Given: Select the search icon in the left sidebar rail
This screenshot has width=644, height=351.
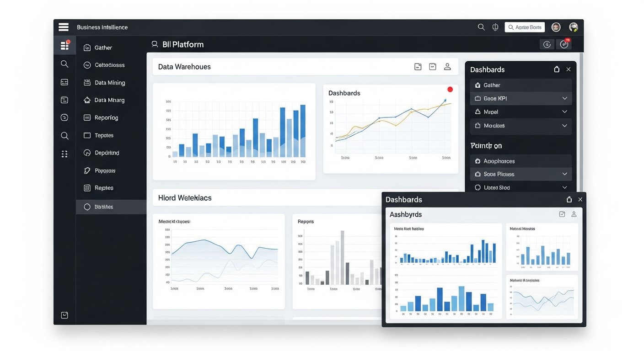Looking at the screenshot, I should coord(64,64).
